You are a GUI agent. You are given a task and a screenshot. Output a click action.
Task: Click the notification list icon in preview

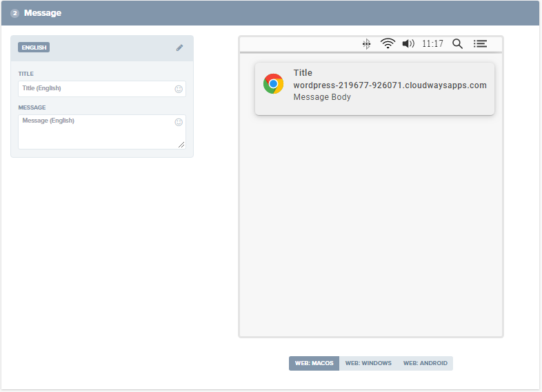(x=480, y=43)
